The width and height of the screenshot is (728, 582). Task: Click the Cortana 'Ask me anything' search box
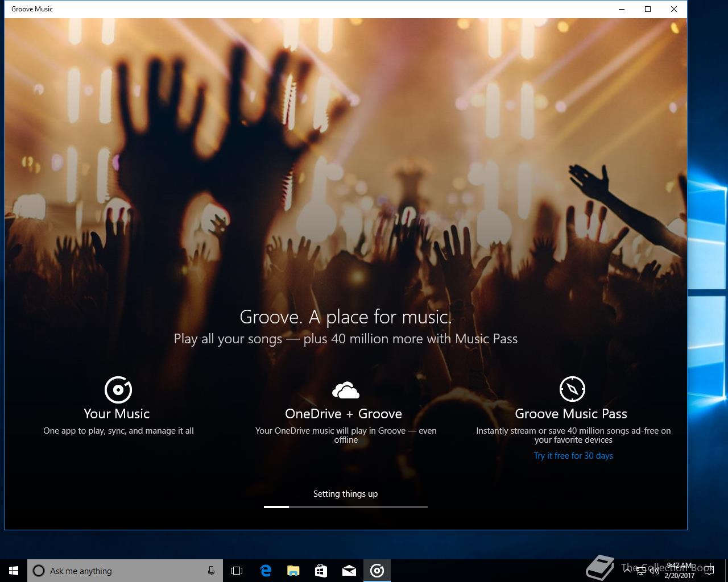pyautogui.click(x=125, y=571)
